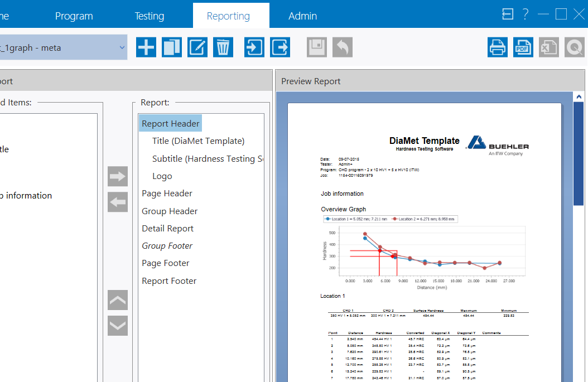Viewport: 588px width, 382px height.
Task: Click the left arrow to remove item
Action: pyautogui.click(x=118, y=202)
